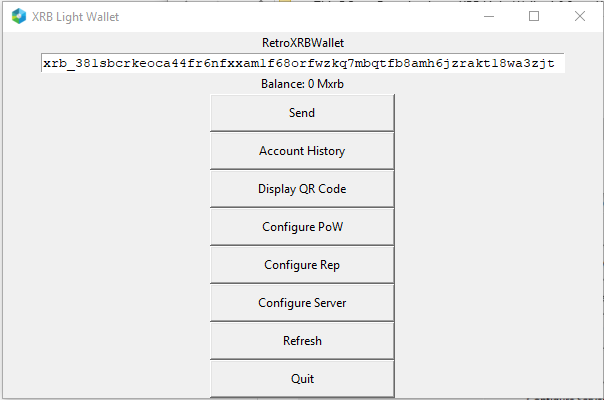Minimize the XRB Light Wallet window
604x400 pixels.
coord(489,16)
